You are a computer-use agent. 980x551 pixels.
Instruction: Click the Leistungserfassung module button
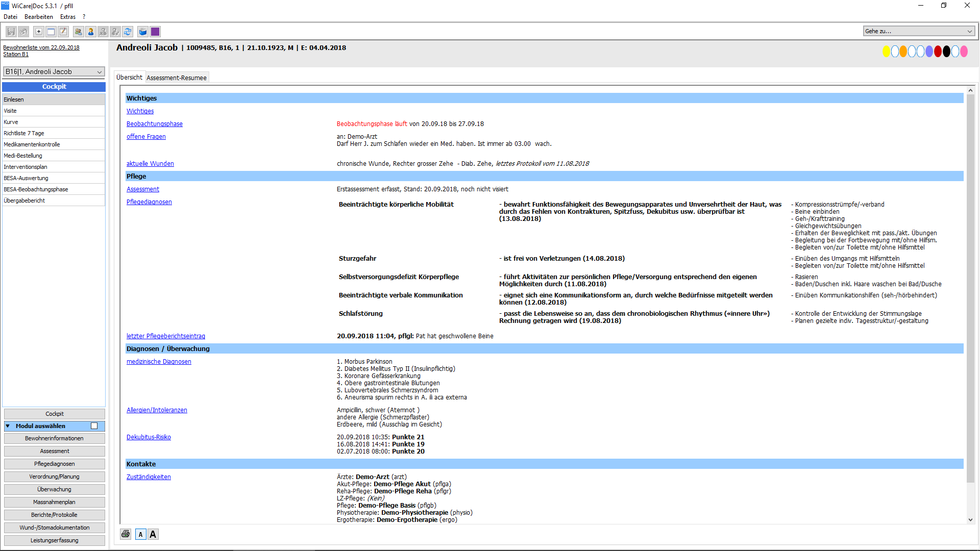[x=54, y=541]
